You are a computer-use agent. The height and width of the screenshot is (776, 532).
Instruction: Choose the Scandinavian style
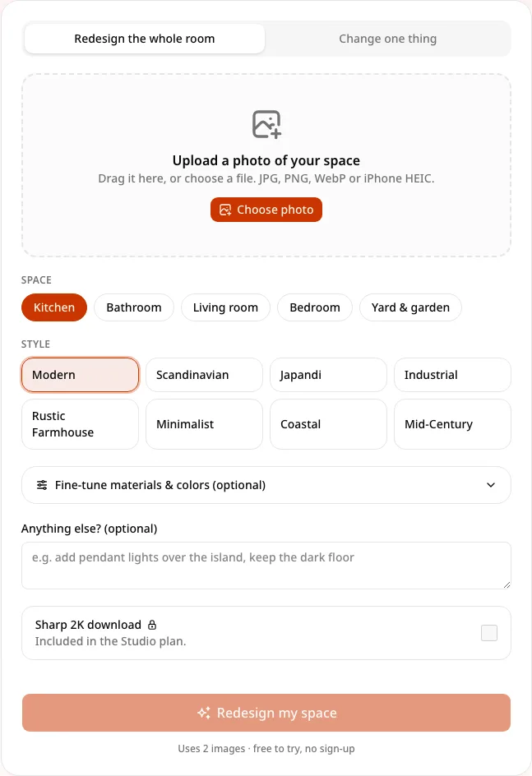(204, 375)
